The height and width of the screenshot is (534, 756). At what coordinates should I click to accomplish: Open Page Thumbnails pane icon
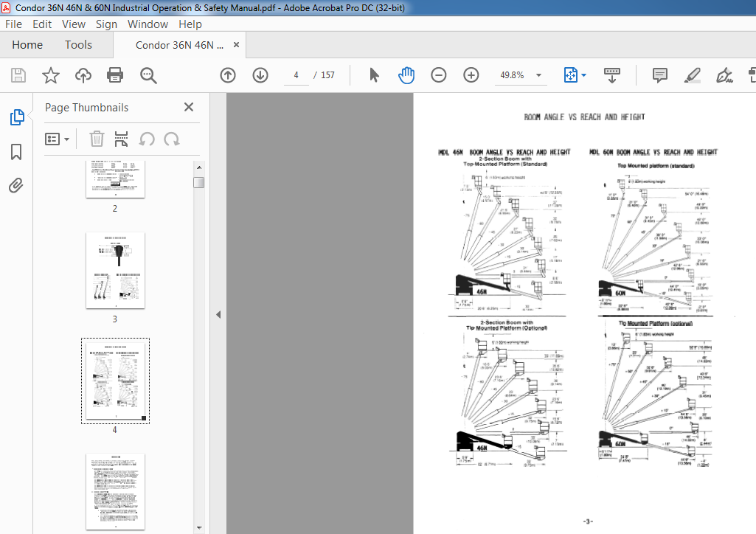(x=17, y=117)
